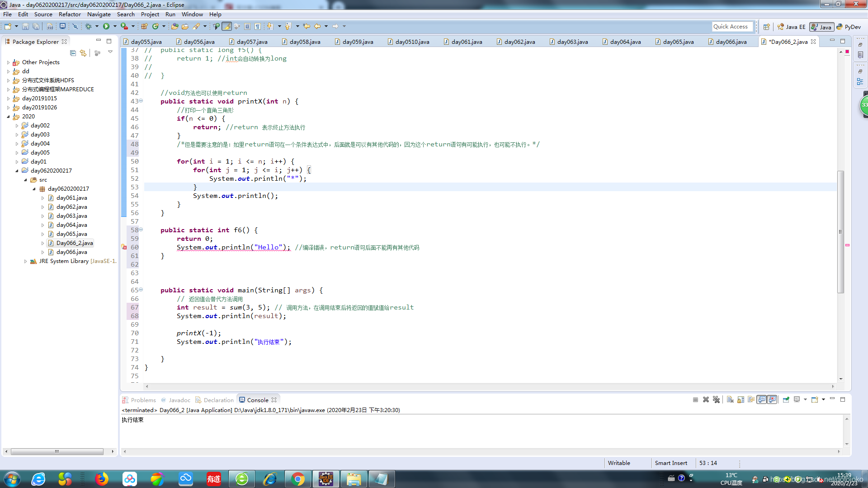Switch to the Problems tab
The height and width of the screenshot is (488, 868).
tap(139, 400)
